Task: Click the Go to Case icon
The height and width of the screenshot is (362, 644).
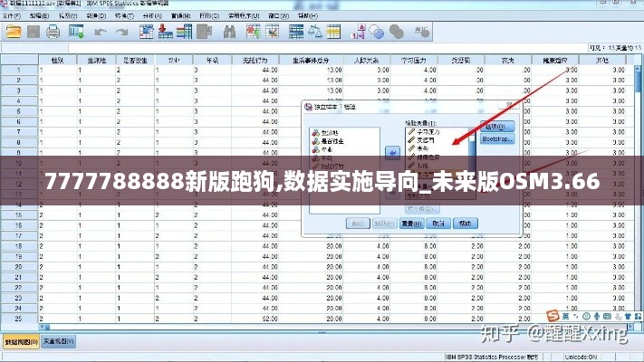Action: (146, 32)
